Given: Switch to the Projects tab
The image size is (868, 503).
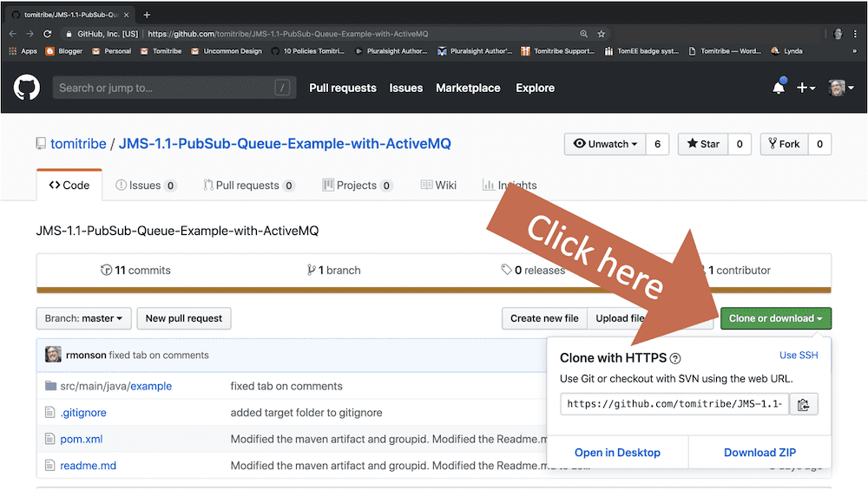Looking at the screenshot, I should (x=358, y=186).
